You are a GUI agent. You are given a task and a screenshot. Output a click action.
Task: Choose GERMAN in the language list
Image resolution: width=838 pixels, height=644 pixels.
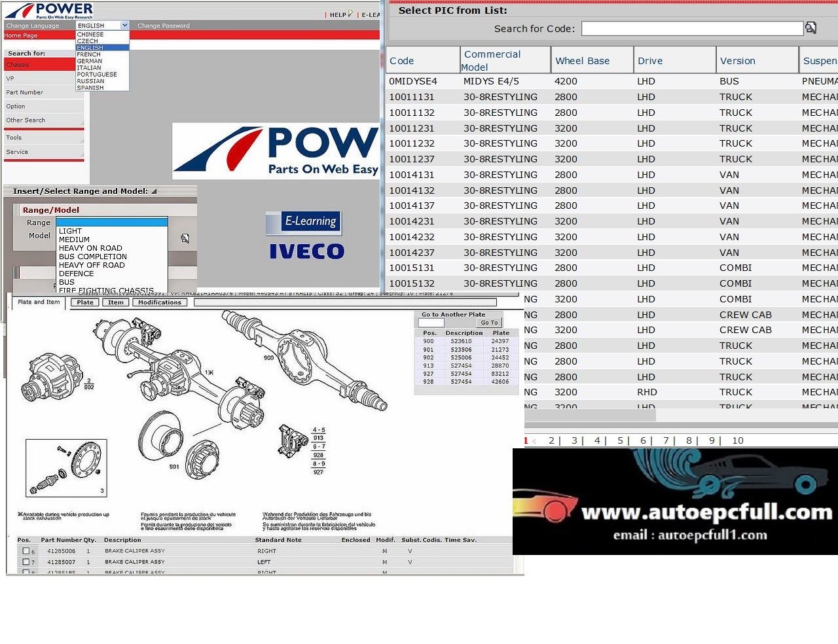pyautogui.click(x=90, y=61)
